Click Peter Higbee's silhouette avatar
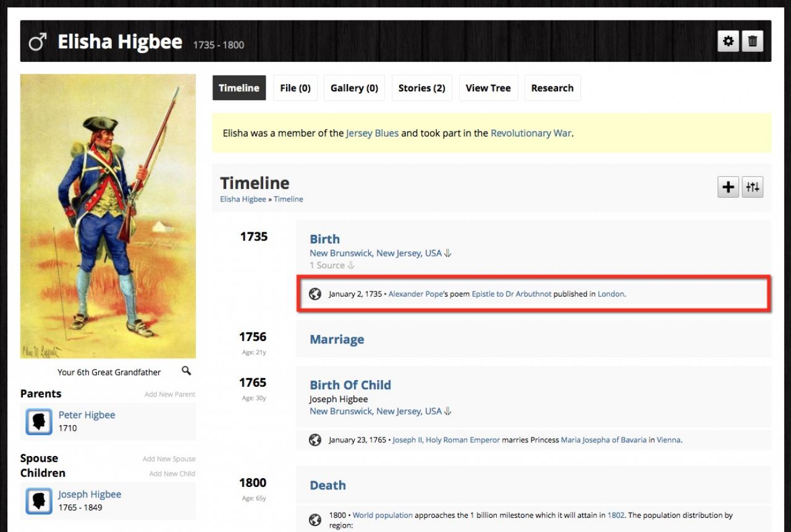The image size is (791, 532). click(39, 421)
